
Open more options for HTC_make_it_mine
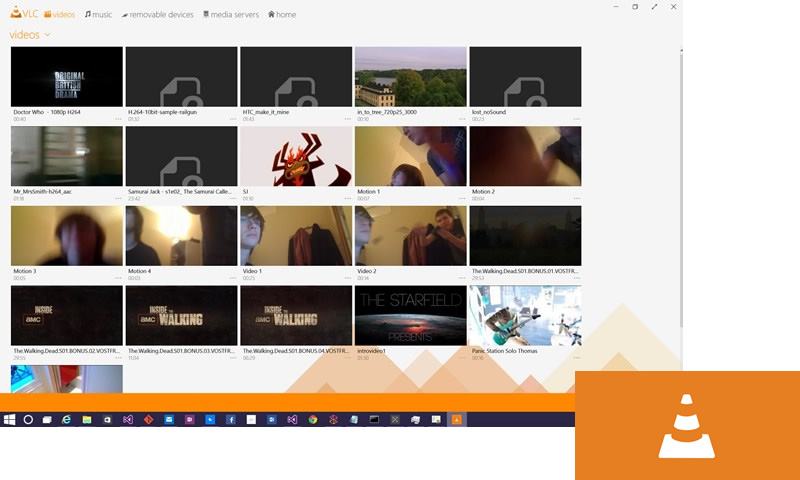coord(347,119)
